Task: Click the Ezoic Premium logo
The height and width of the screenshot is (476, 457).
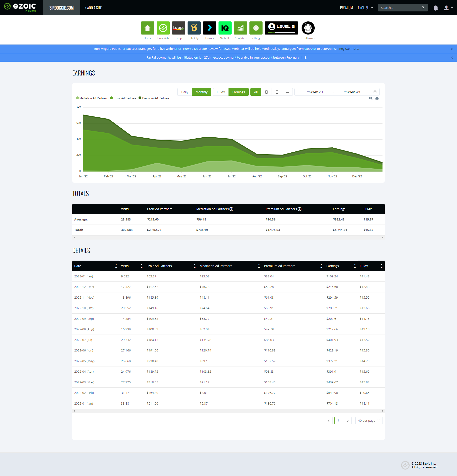Action: 20,7
